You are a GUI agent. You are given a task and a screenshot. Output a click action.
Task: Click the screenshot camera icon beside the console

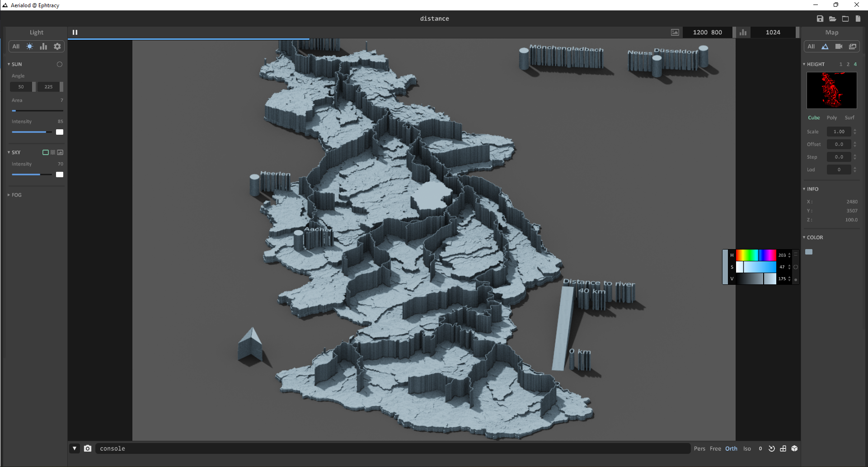pyautogui.click(x=88, y=448)
